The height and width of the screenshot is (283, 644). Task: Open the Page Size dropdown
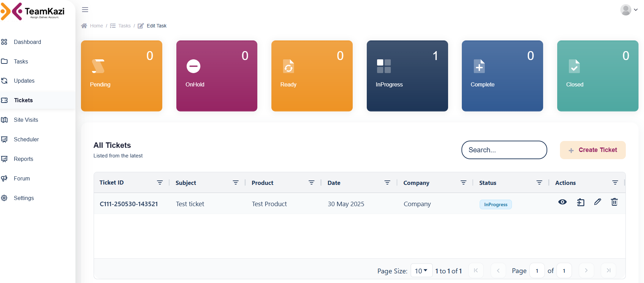click(421, 271)
